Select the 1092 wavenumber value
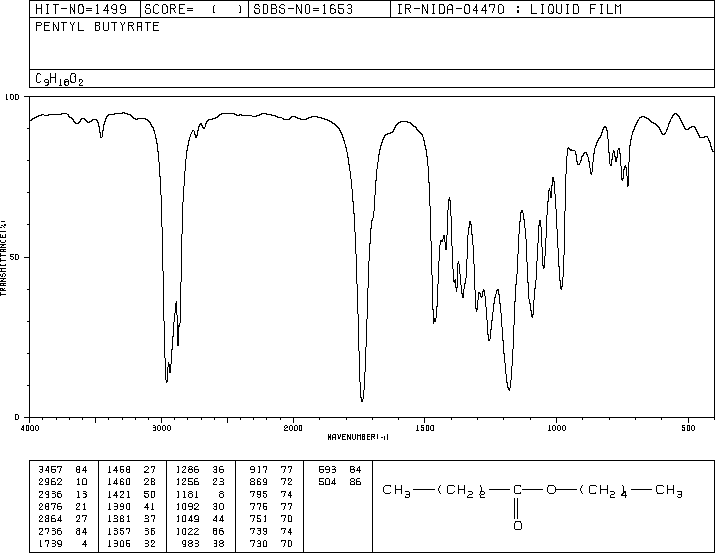715x553 pixels. click(187, 507)
